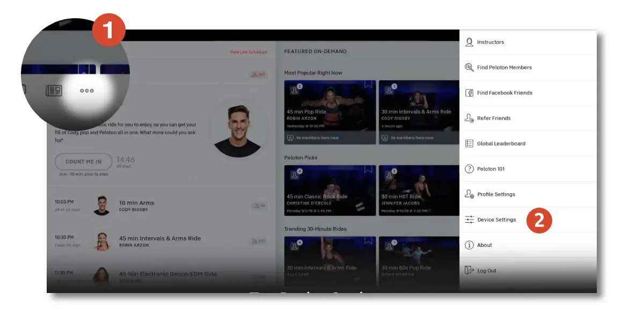Open Device Settings from the menu
The height and width of the screenshot is (322, 644).
point(528,219)
